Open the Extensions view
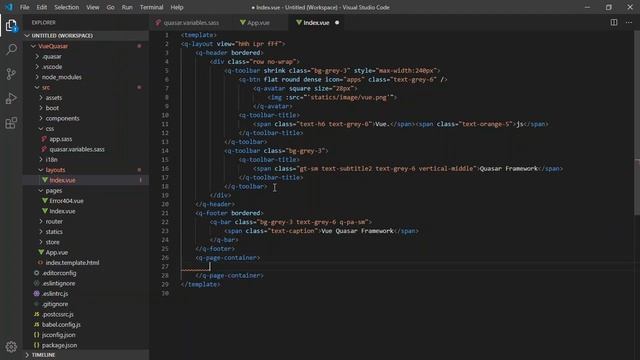The height and width of the screenshot is (360, 640). (11, 123)
